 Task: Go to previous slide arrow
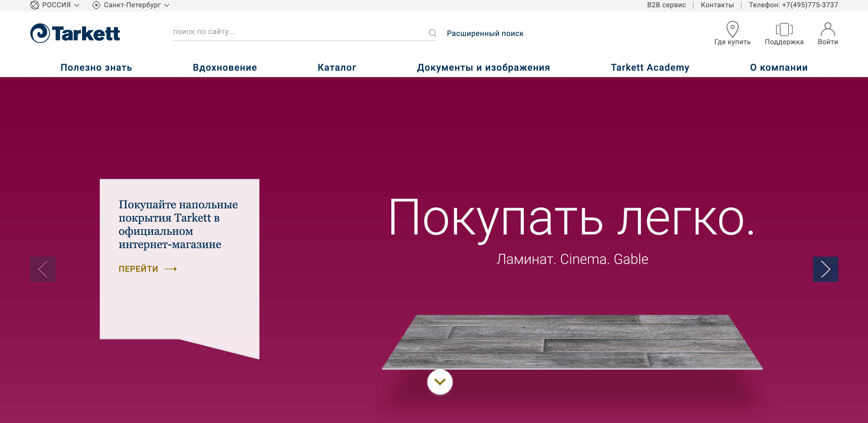pos(43,269)
